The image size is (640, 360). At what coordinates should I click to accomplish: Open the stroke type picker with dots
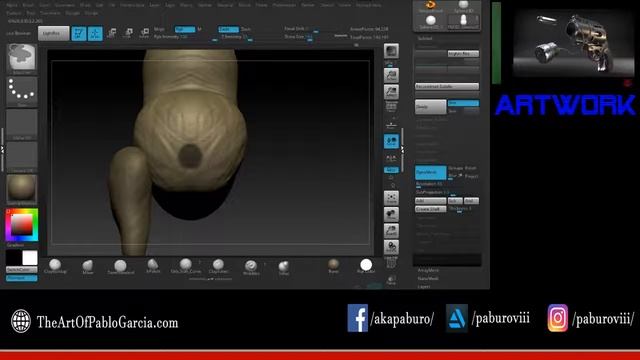click(22, 91)
